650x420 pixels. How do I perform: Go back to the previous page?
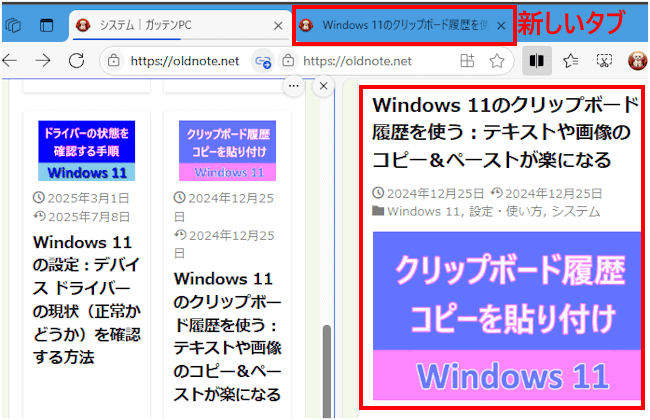click(10, 61)
